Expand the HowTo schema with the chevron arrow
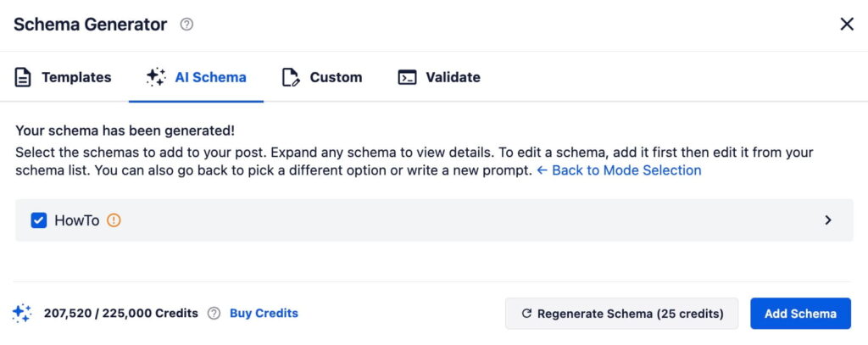The image size is (868, 345). pyautogui.click(x=828, y=220)
